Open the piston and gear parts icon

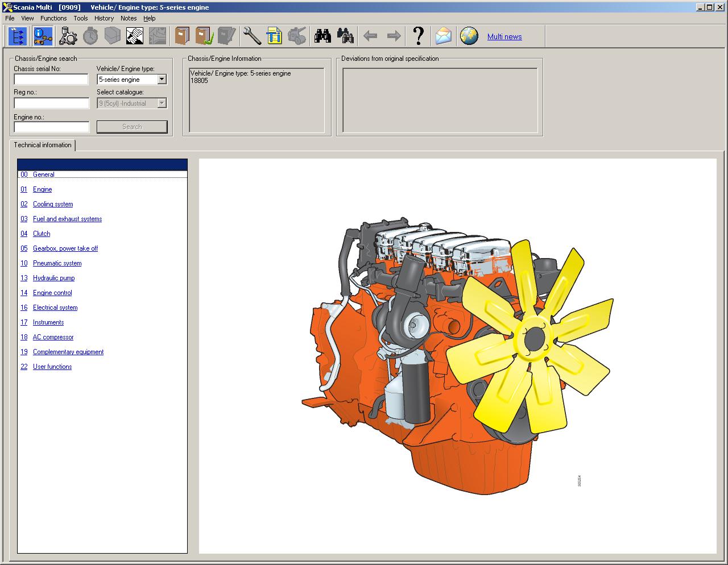click(68, 36)
